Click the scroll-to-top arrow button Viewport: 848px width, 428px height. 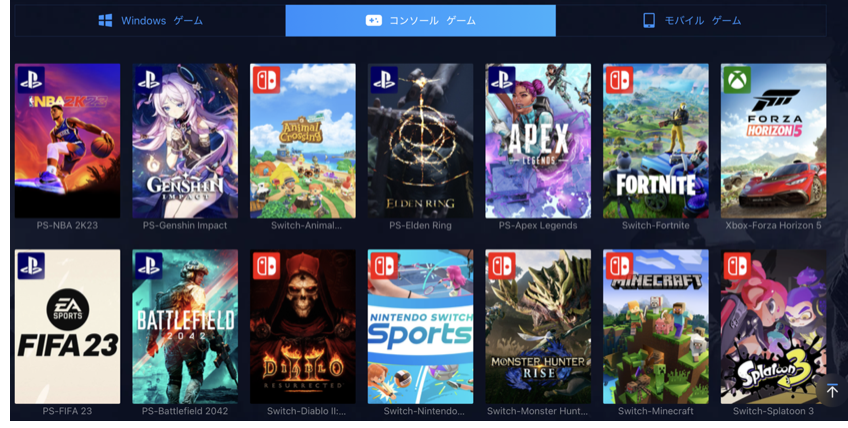pos(832,391)
